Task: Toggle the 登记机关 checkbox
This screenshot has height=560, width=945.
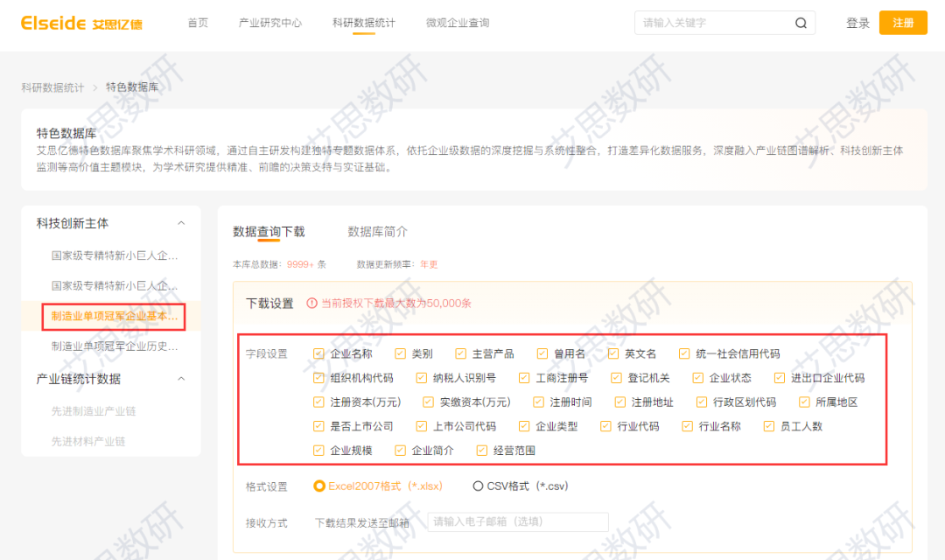Action: (x=616, y=378)
